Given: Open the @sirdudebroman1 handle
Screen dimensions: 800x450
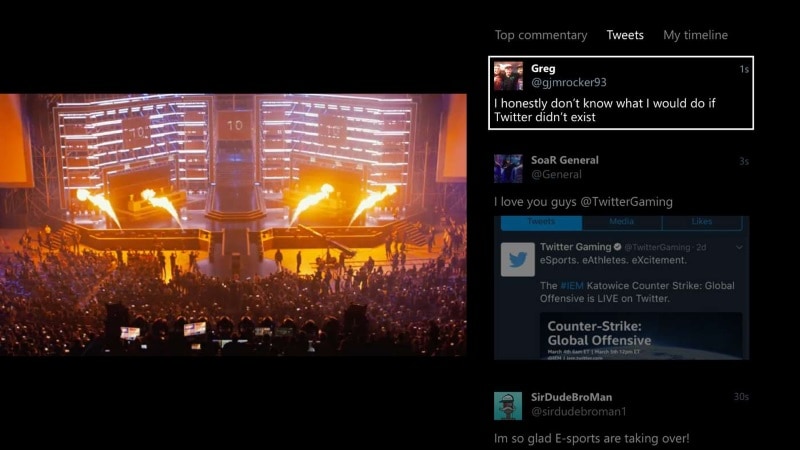Looking at the screenshot, I should [x=579, y=411].
